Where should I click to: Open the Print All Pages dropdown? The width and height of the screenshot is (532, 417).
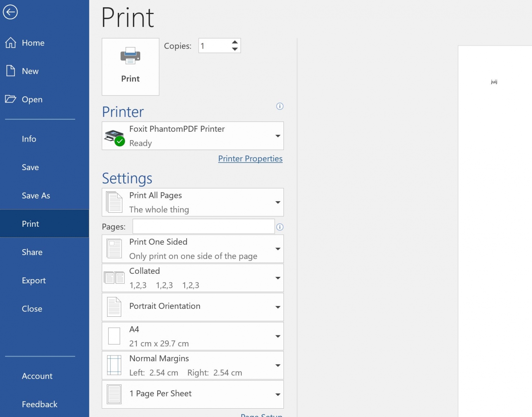[x=277, y=202]
